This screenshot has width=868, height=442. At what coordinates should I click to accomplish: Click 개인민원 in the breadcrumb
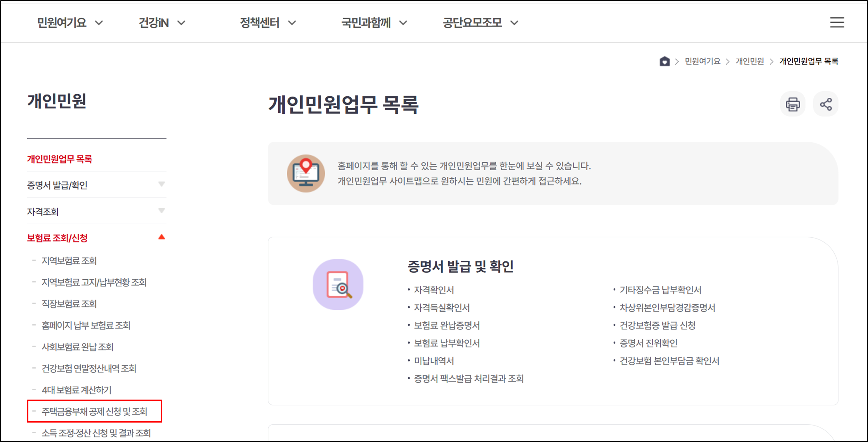click(750, 61)
